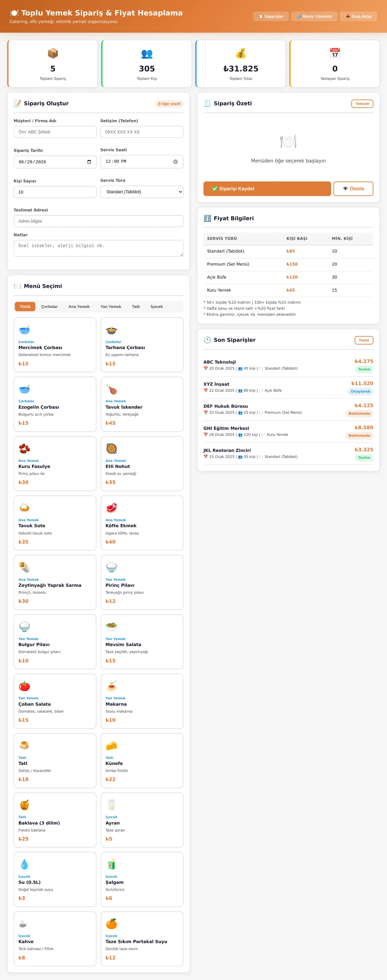Open the clock picker in Servis Saati
Image resolution: width=387 pixels, height=980 pixels.
tap(175, 162)
